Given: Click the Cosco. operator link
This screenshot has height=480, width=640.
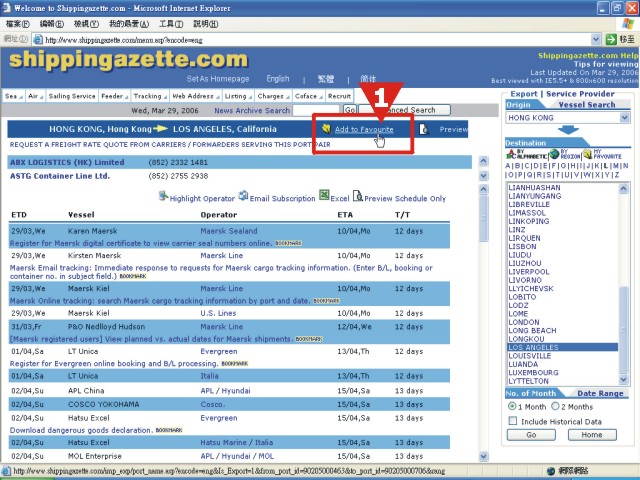Looking at the screenshot, I should (212, 404).
